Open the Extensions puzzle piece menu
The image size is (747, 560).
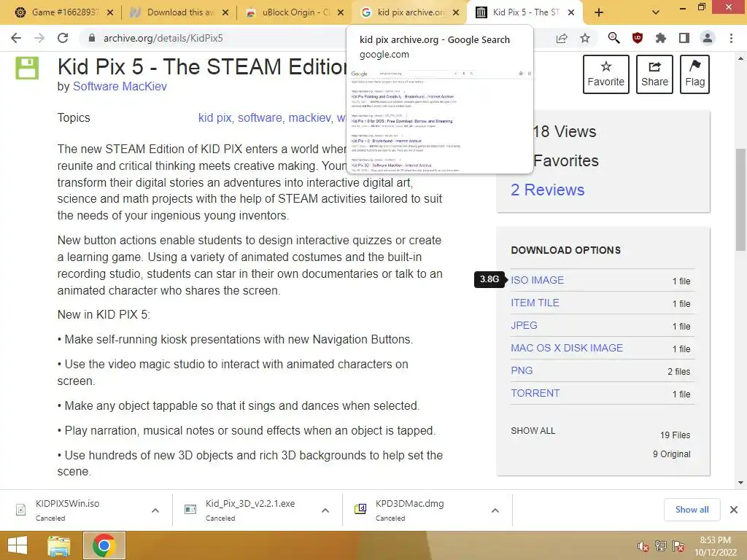pos(661,38)
